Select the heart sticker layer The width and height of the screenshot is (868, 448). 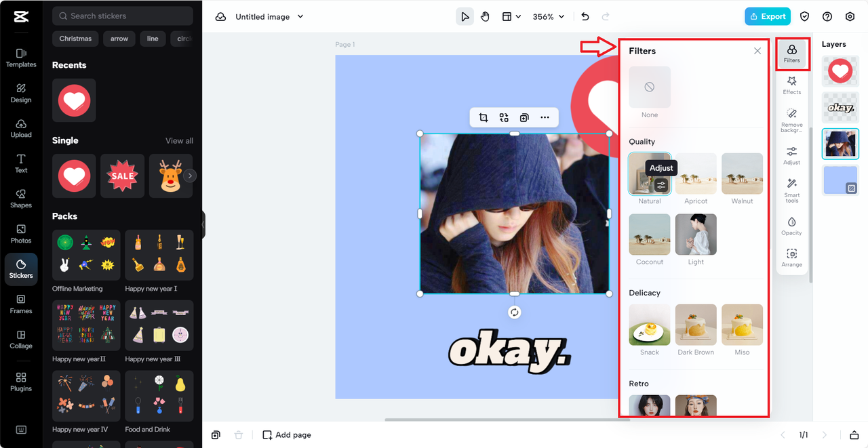point(840,71)
